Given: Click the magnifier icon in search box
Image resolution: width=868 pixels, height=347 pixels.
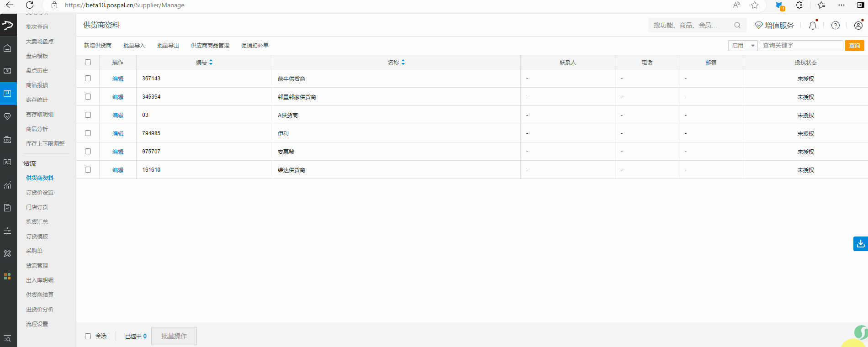Looking at the screenshot, I should point(737,26).
